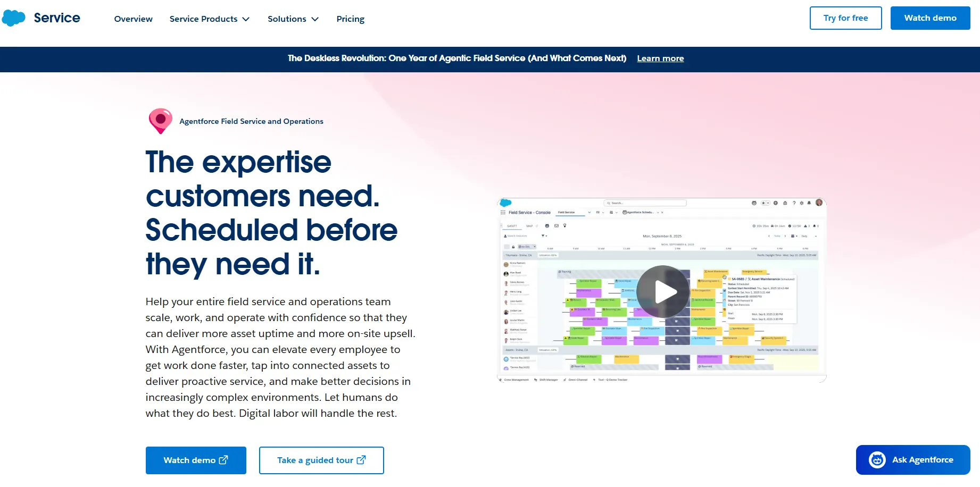Expand the Solutions dropdown
This screenshot has width=980, height=487.
click(293, 19)
